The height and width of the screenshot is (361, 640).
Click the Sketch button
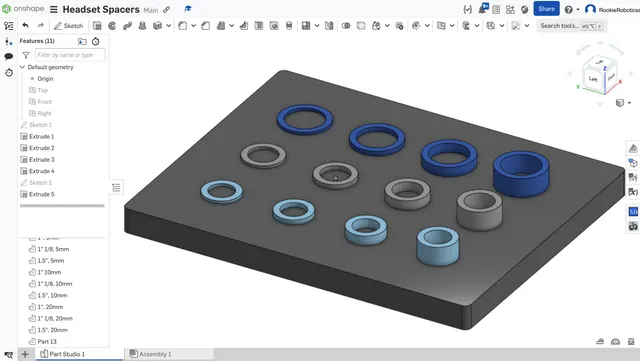[68, 26]
